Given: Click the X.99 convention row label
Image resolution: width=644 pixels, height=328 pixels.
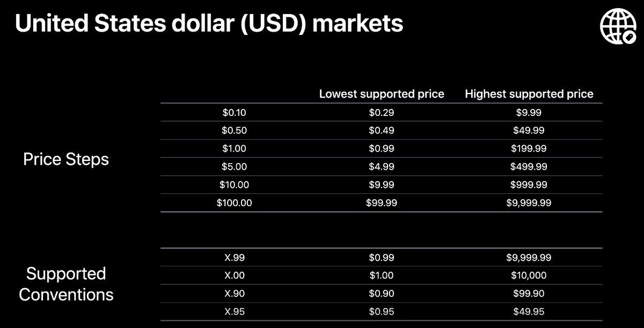Looking at the screenshot, I should click(x=235, y=258).
